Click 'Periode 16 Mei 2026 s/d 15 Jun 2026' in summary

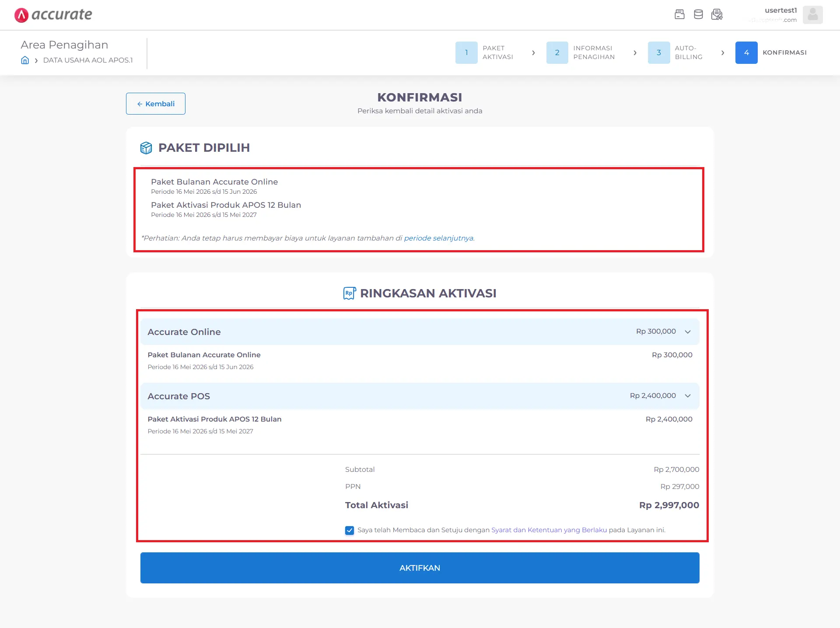tap(200, 367)
